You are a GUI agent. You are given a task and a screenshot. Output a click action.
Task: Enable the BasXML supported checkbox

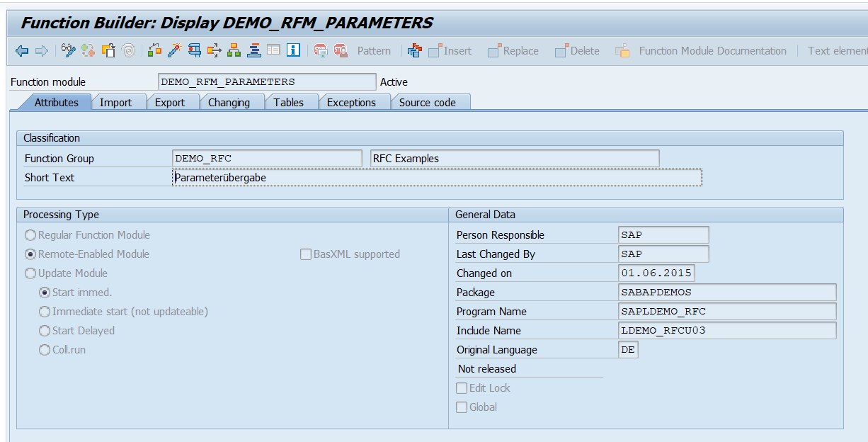[306, 254]
